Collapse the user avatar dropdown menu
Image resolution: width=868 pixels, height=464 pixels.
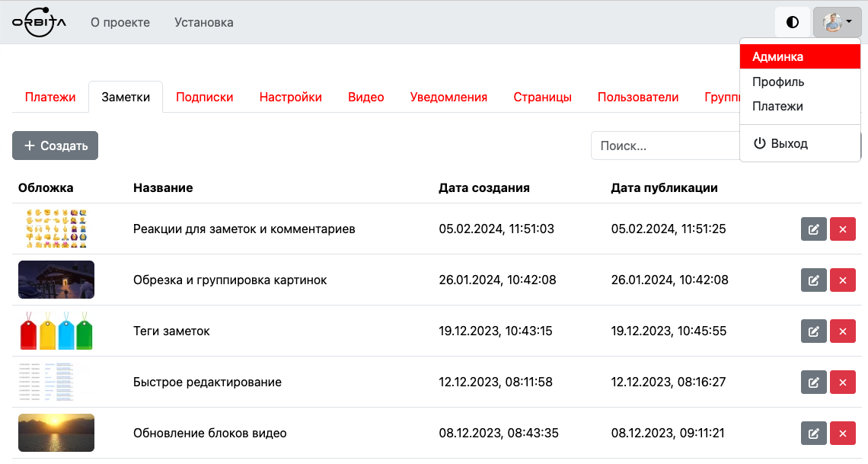point(837,22)
